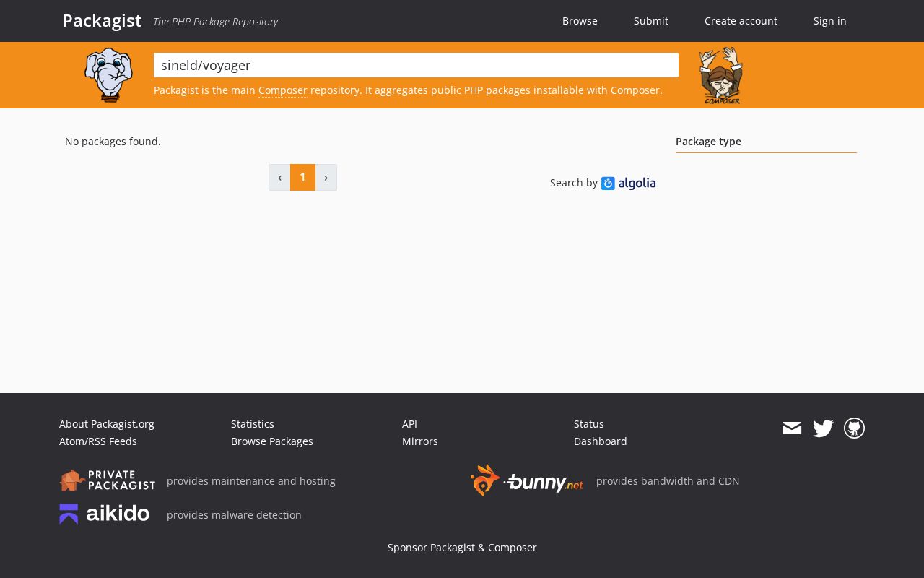Open Statistics footer link
The height and width of the screenshot is (578, 924).
click(x=253, y=424)
